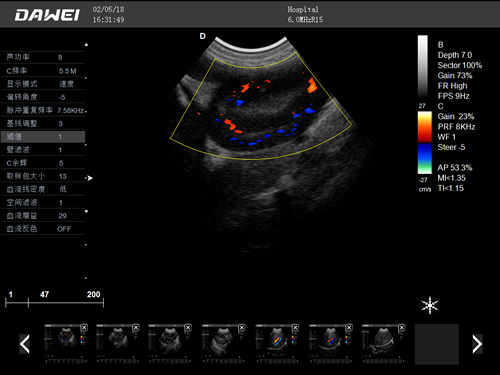Delete the first saved thumbnail via its X
500x375 pixels.
click(x=84, y=328)
